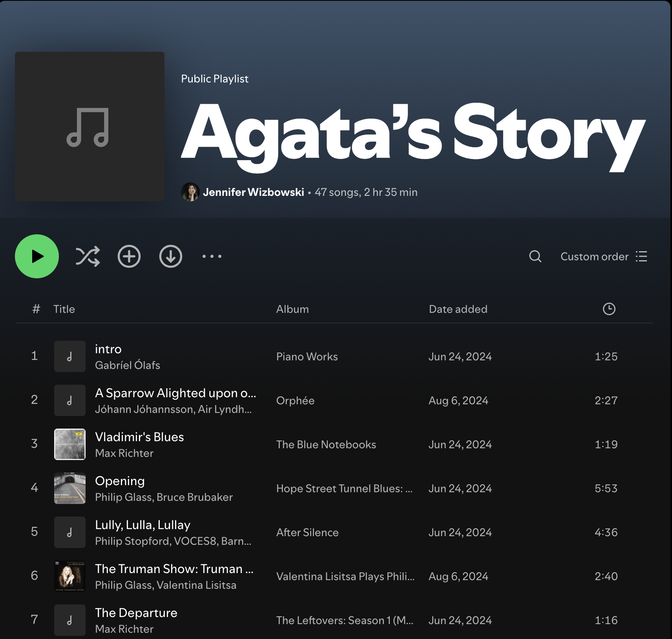Sort by the Title column header
This screenshot has width=672, height=639.
[x=64, y=309]
